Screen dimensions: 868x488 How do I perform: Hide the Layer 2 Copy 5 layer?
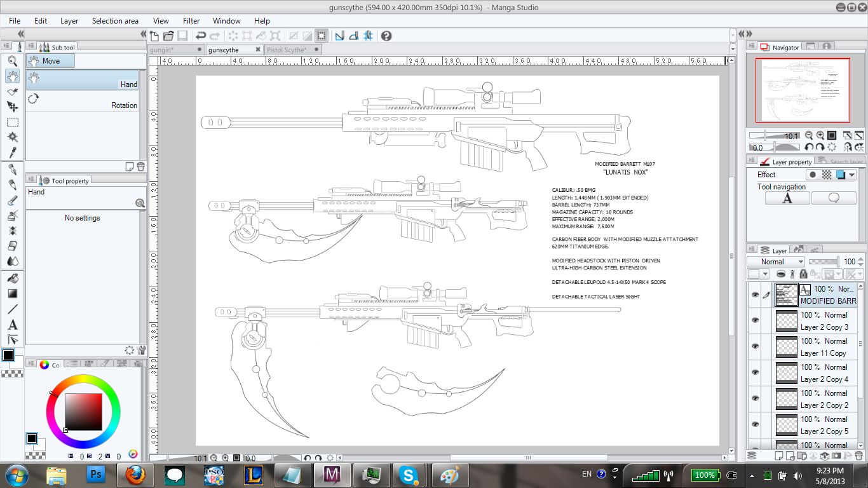[755, 425]
